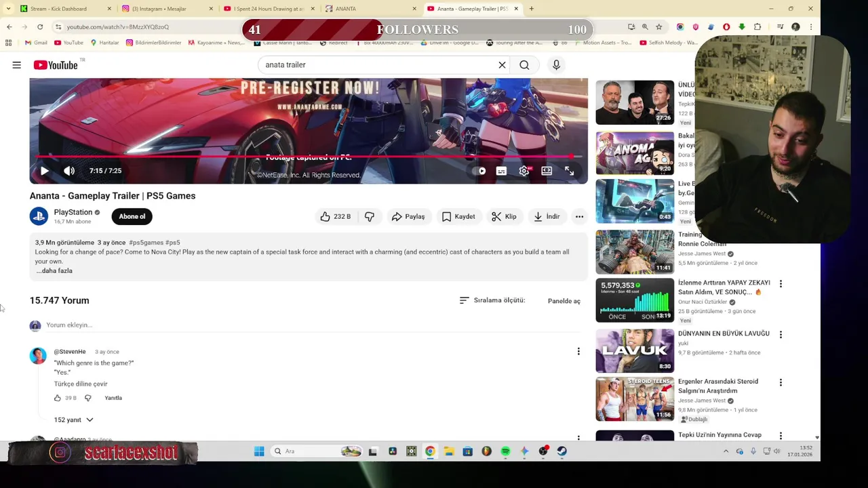Open more actions ellipsis below video
The image size is (868, 488).
[x=579, y=216]
